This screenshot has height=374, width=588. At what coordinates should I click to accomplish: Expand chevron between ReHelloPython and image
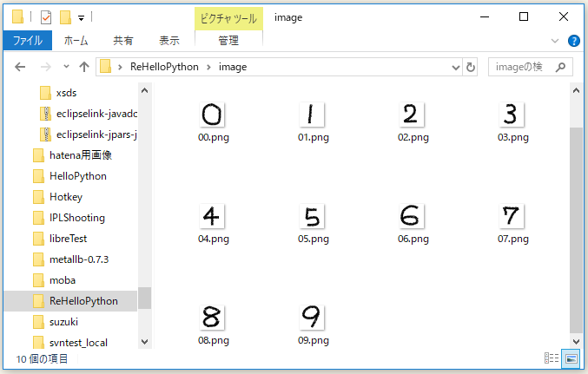(208, 67)
